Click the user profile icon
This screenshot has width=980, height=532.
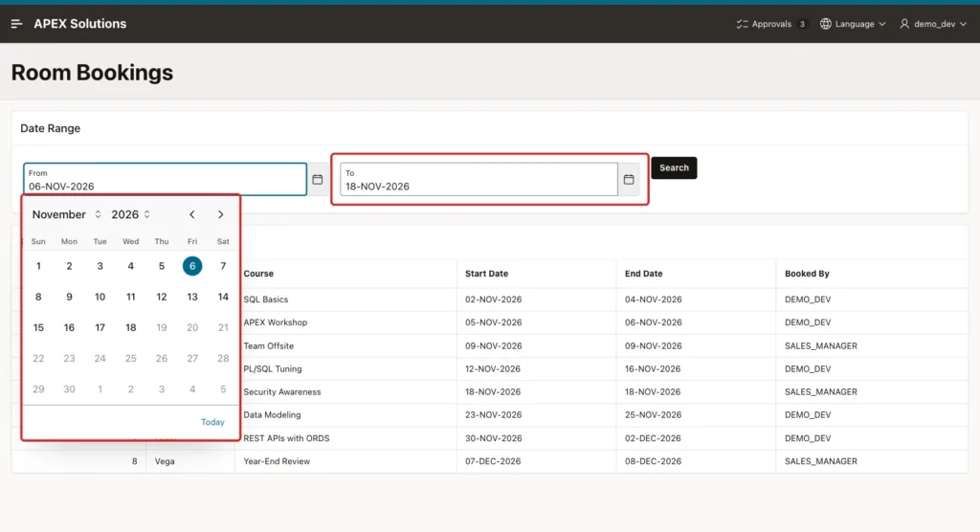(x=904, y=24)
